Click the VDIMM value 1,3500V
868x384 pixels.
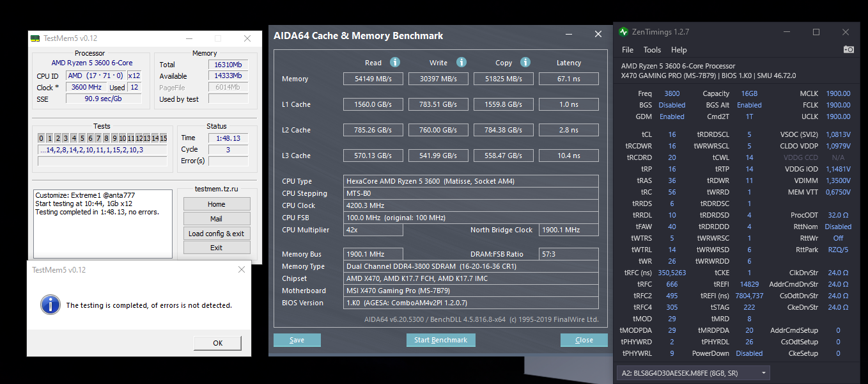(838, 180)
